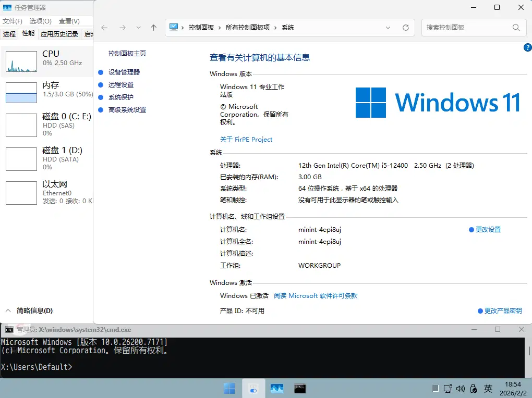The width and height of the screenshot is (532, 398).
Task: Expand the address bar history dropdown
Action: coord(388,28)
